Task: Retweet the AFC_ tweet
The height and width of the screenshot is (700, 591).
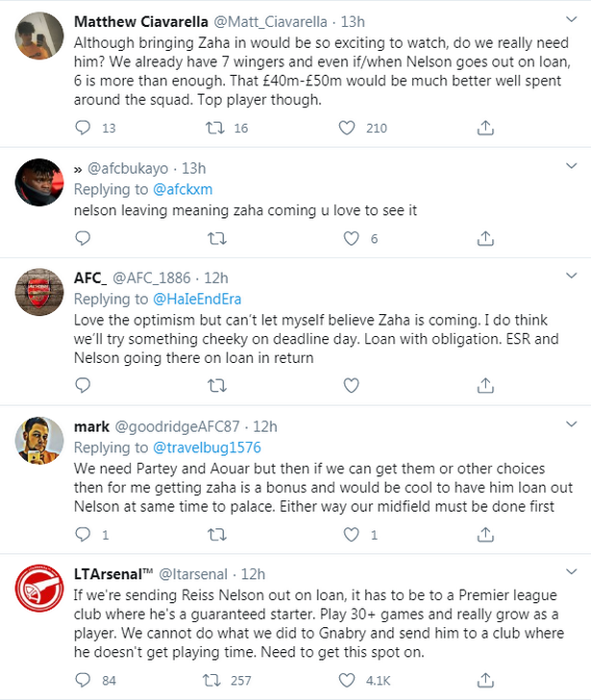Action: [217, 385]
